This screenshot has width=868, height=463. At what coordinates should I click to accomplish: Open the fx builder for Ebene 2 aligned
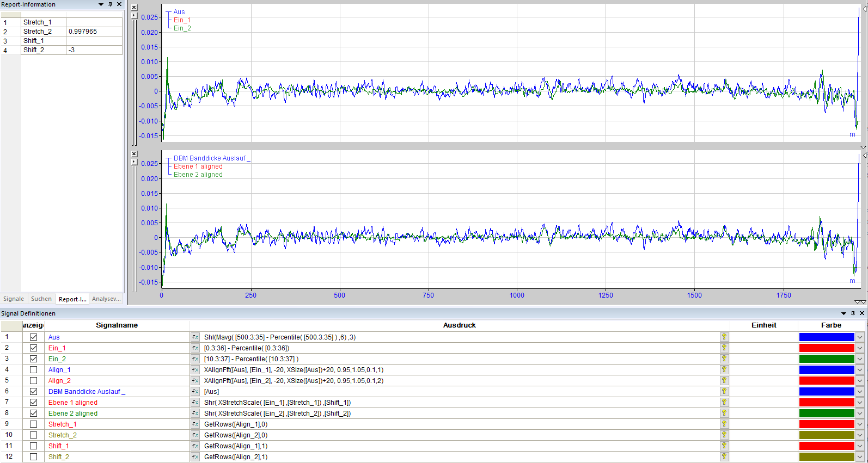pos(195,413)
